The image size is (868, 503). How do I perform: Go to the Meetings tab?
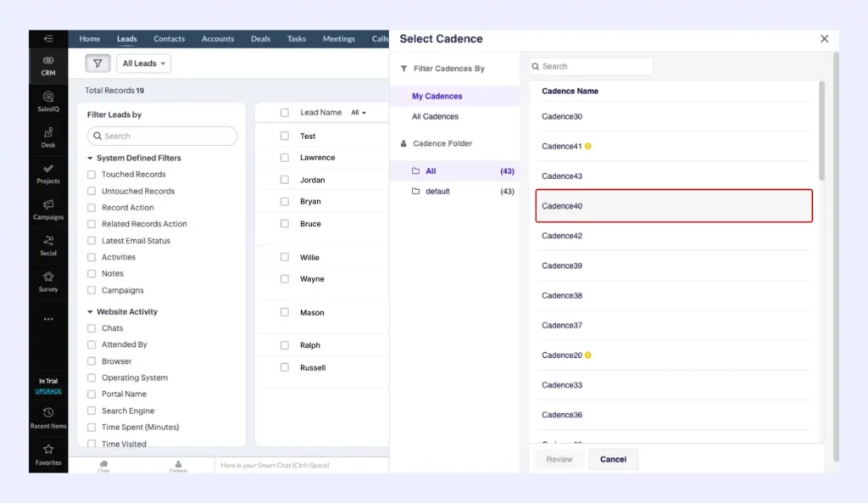(x=339, y=39)
